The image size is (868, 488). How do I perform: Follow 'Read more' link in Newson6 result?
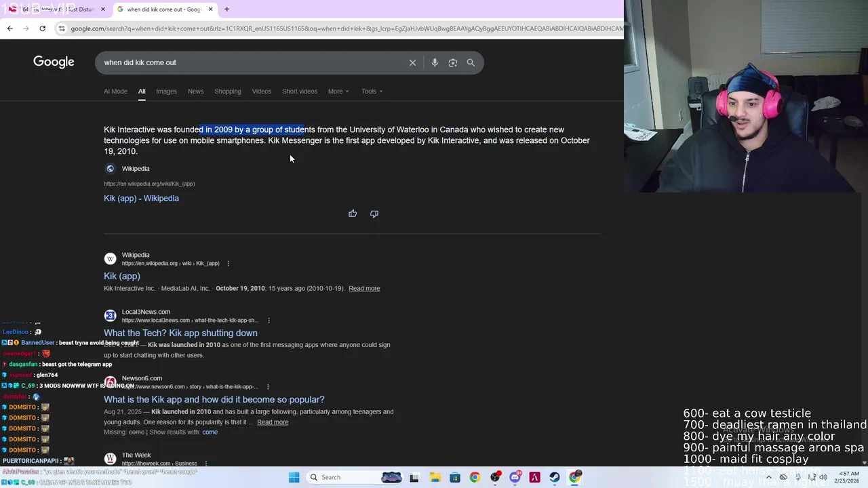(x=273, y=422)
